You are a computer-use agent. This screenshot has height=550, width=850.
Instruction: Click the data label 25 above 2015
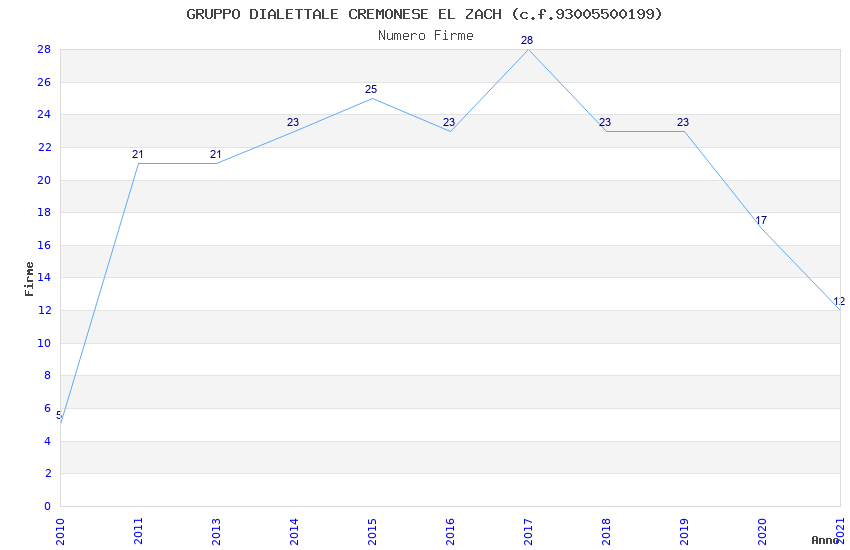371,89
